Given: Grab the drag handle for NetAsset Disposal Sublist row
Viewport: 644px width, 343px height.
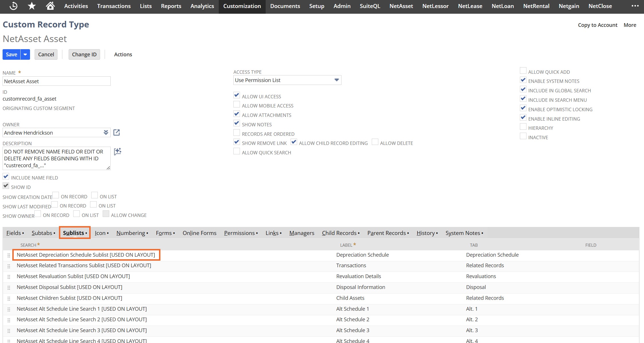Looking at the screenshot, I should tap(9, 288).
